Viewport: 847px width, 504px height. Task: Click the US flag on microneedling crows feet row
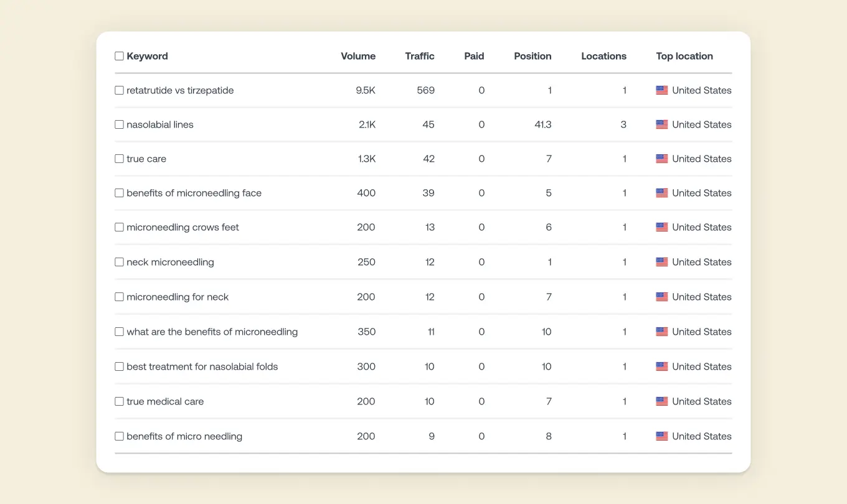pos(662,227)
